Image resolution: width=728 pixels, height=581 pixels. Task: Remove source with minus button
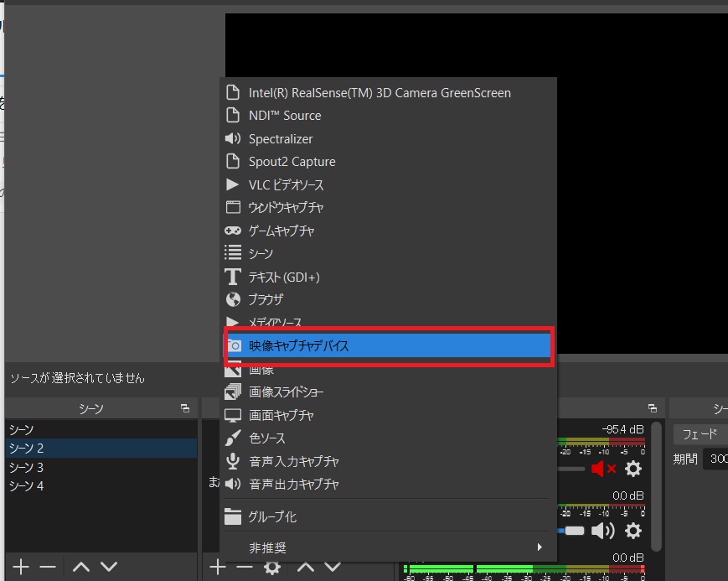(245, 567)
